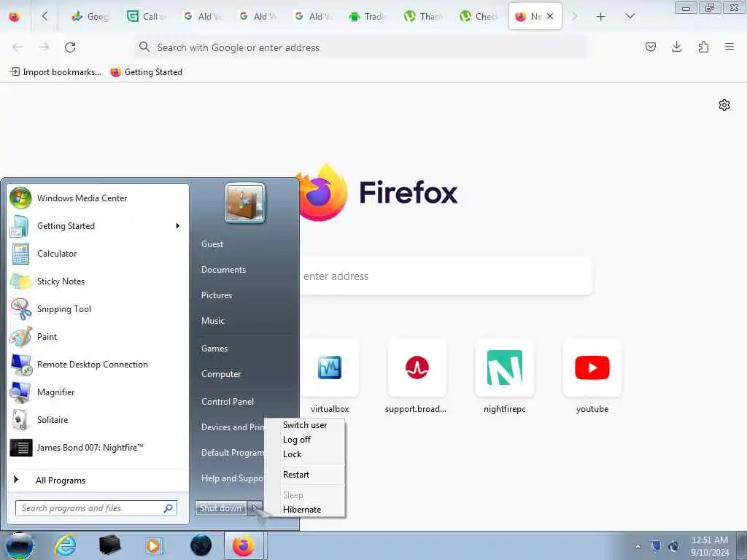The width and height of the screenshot is (747, 560).
Task: Open the dark globe taskbar application
Action: [x=201, y=545]
